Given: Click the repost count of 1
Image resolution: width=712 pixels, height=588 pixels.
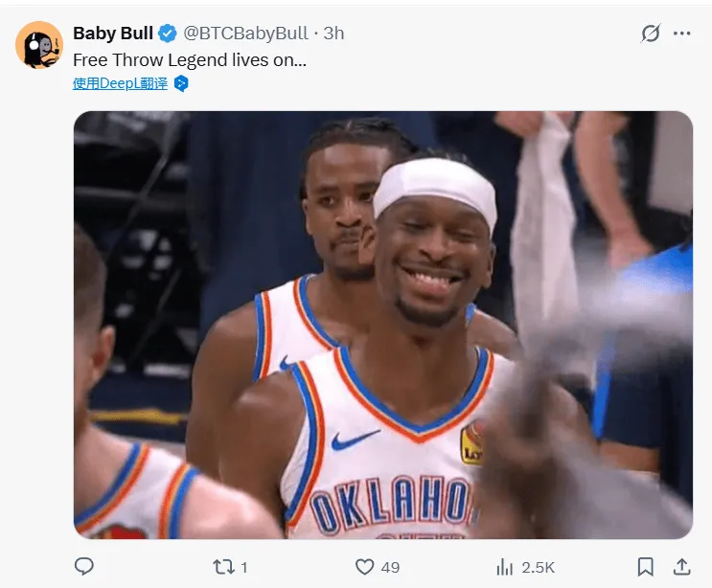Looking at the screenshot, I should (x=244, y=567).
